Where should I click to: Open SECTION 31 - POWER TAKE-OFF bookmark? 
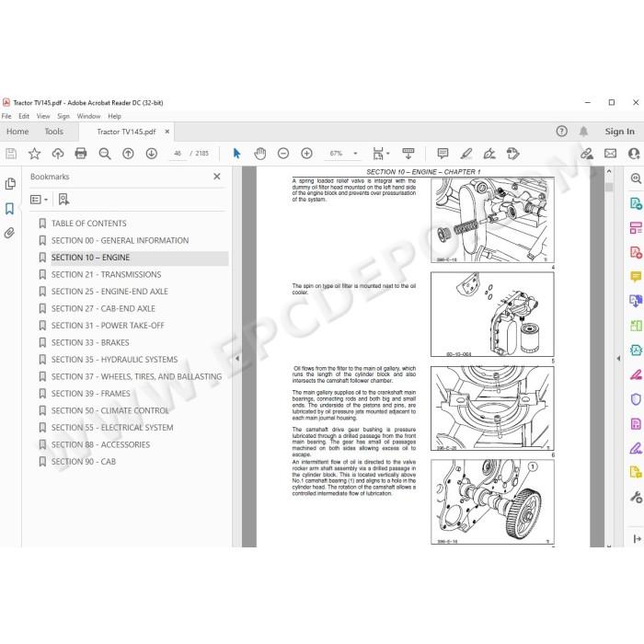tap(108, 326)
